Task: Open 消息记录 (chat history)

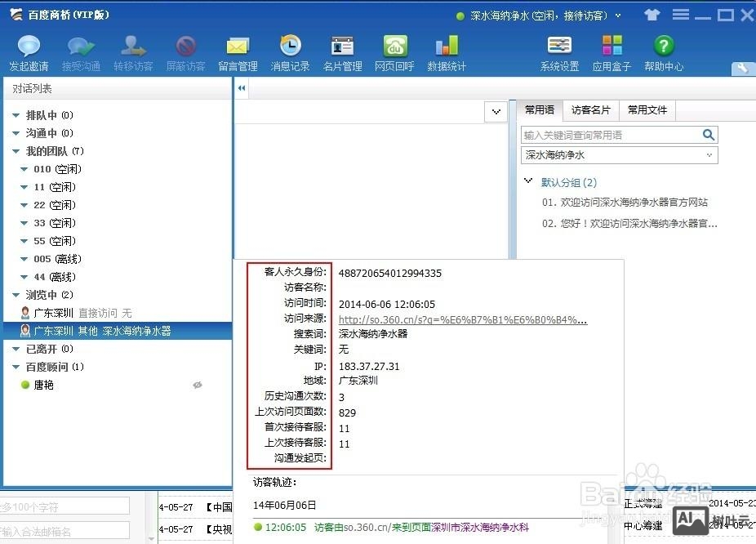Action: pos(290,51)
